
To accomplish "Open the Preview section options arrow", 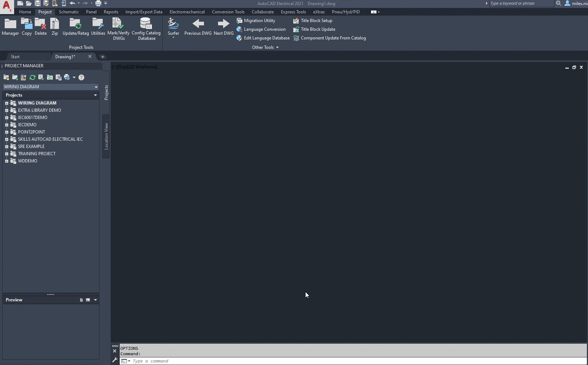I will (x=95, y=300).
